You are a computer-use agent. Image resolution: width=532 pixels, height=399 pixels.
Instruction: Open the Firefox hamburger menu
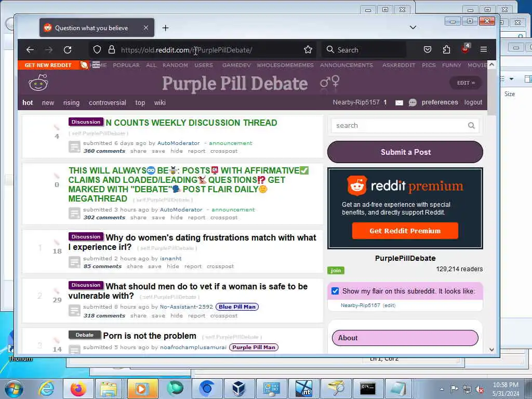(x=484, y=50)
